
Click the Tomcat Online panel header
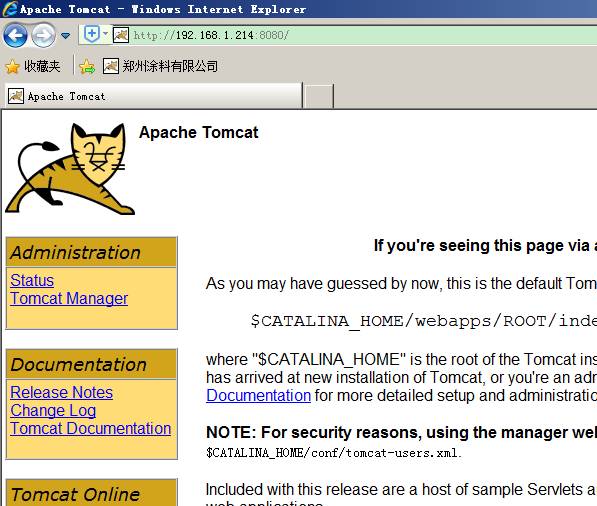click(91, 493)
